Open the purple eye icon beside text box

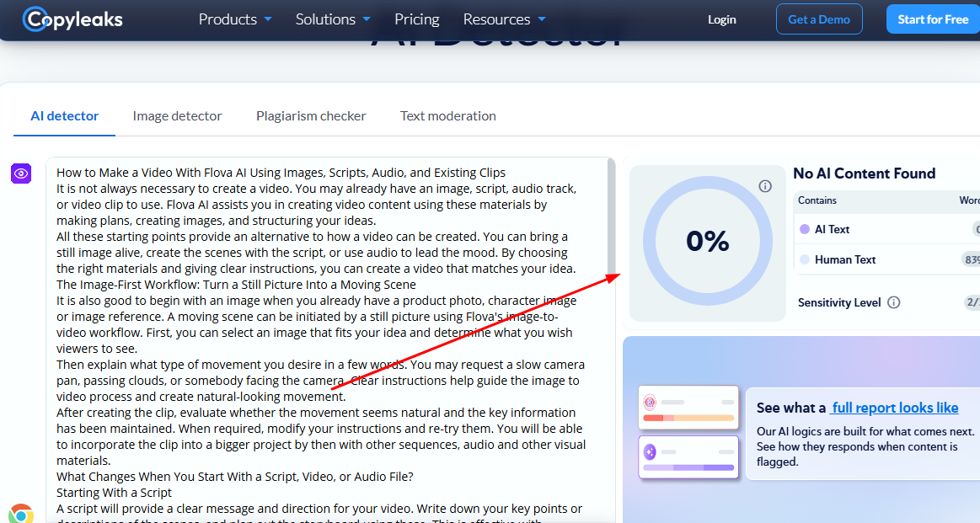tap(21, 173)
